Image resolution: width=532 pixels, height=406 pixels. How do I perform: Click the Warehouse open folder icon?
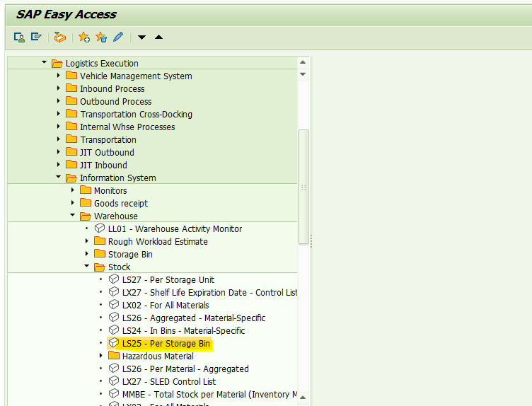coord(85,216)
